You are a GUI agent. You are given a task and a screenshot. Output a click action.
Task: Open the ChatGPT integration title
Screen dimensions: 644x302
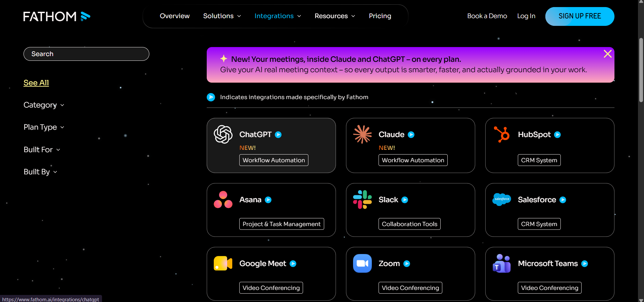pos(255,135)
